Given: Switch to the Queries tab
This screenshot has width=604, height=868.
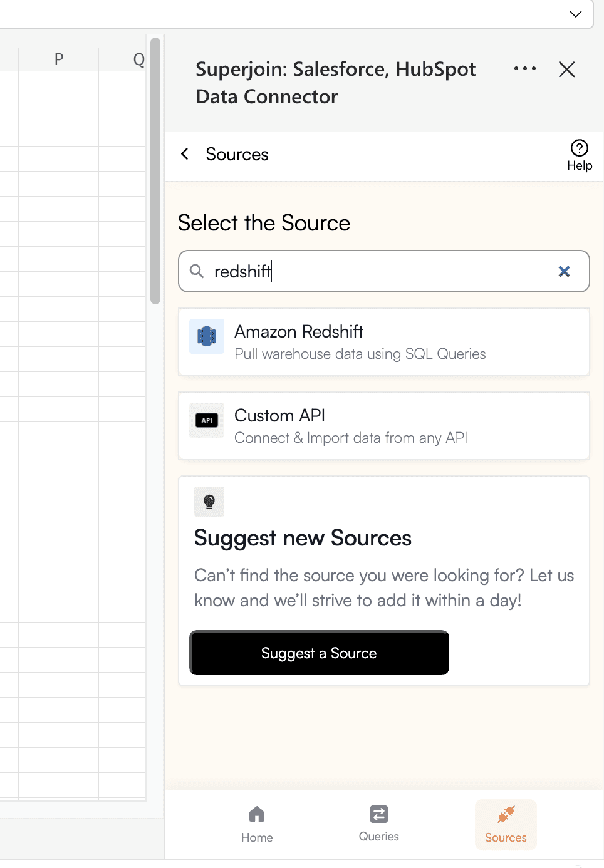Looking at the screenshot, I should [379, 824].
